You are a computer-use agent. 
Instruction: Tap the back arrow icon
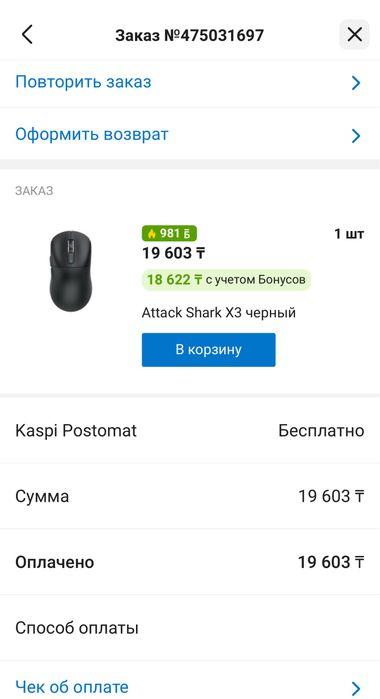tap(28, 34)
